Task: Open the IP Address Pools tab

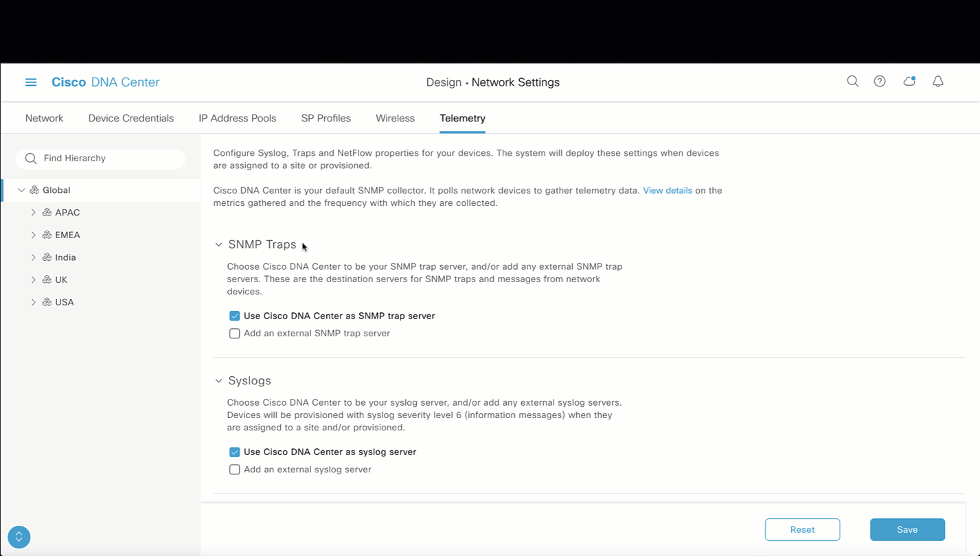Action: coord(237,118)
